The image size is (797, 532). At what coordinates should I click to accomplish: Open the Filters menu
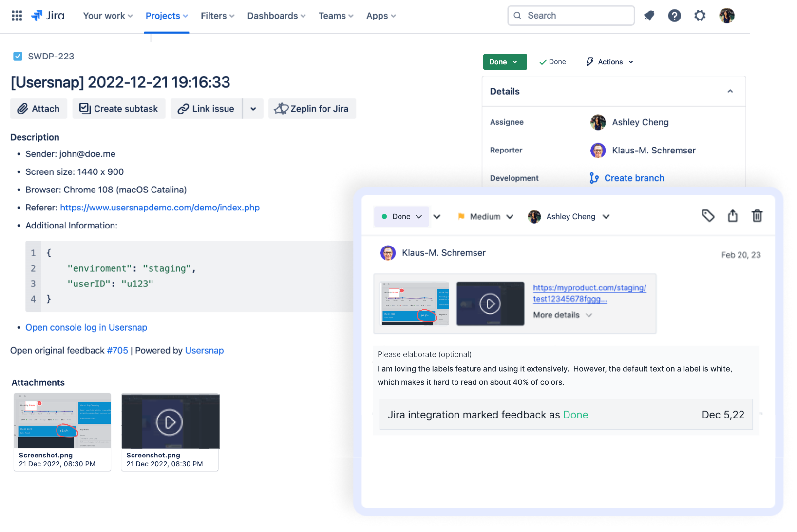pos(217,16)
